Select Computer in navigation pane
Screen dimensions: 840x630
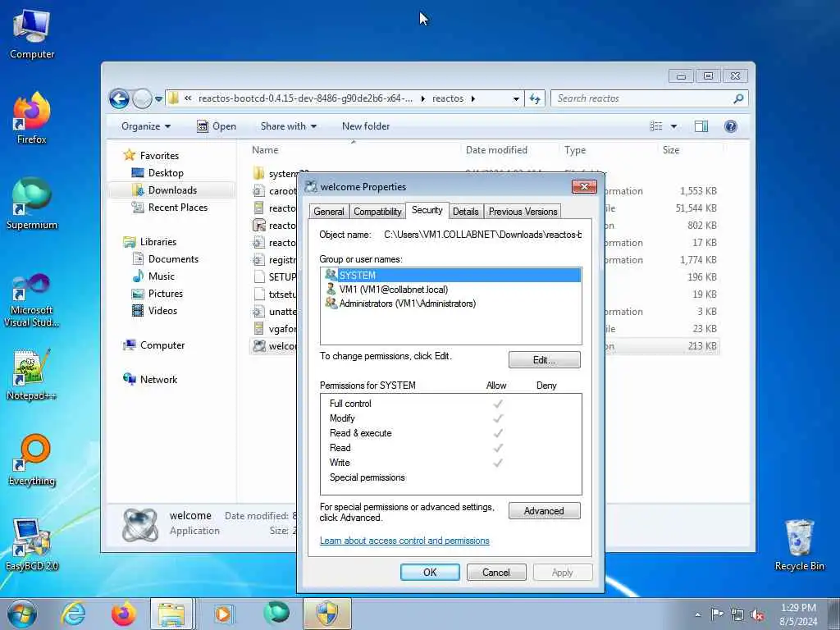tap(154, 345)
